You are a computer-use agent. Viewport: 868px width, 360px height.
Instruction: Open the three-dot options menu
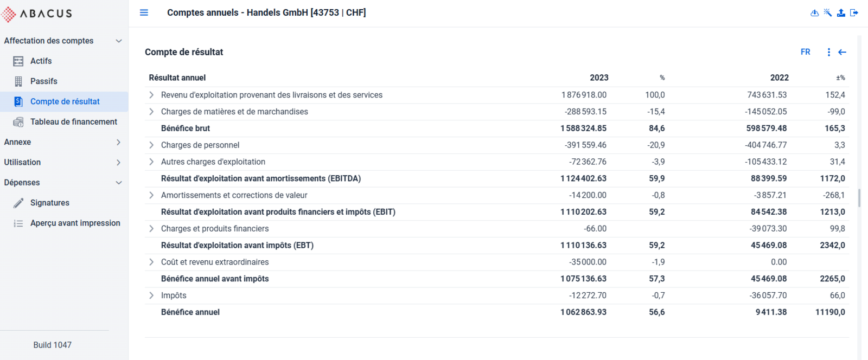828,52
